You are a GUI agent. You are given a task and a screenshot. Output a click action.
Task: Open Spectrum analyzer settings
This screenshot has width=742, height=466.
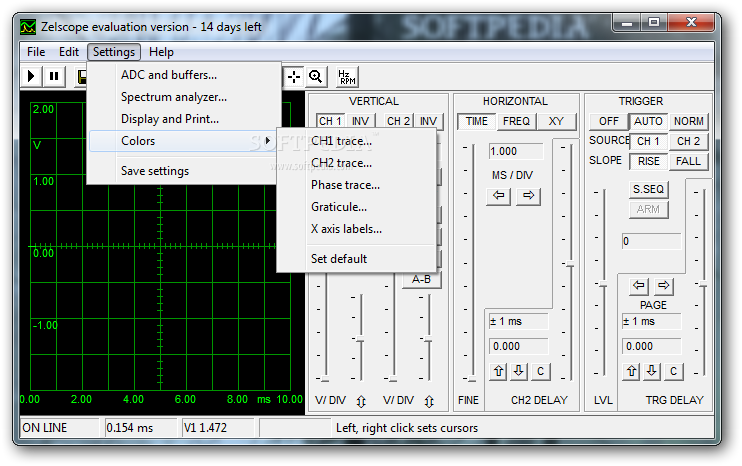[x=184, y=97]
